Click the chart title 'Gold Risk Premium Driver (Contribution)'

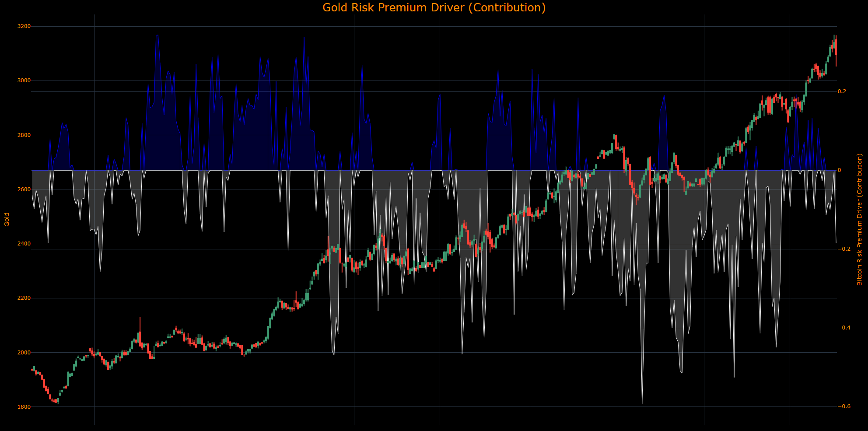tap(434, 8)
